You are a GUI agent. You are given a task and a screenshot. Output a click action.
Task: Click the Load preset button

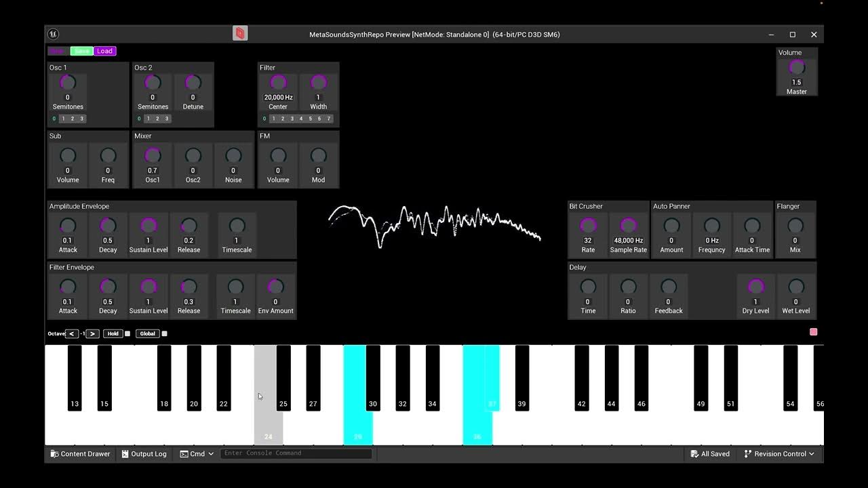[104, 51]
